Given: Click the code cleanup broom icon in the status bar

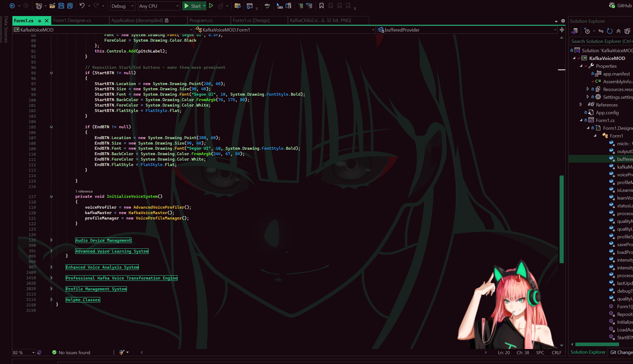Looking at the screenshot, I should pos(122,352).
